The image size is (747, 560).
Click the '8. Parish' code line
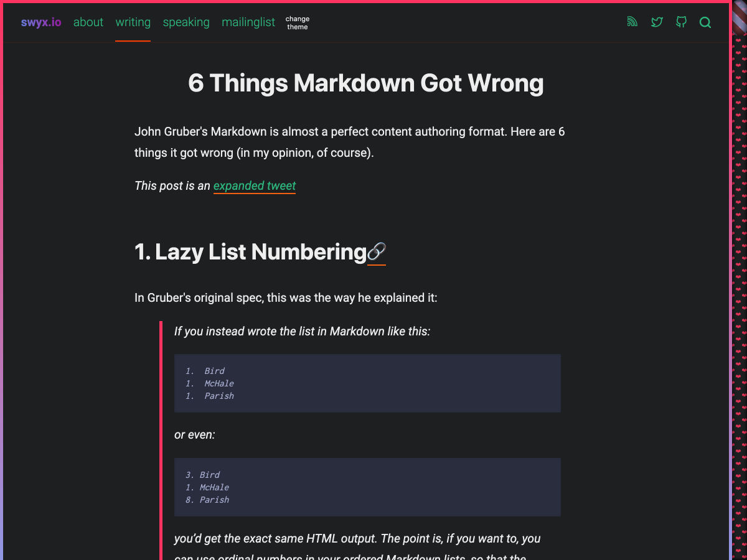(207, 500)
